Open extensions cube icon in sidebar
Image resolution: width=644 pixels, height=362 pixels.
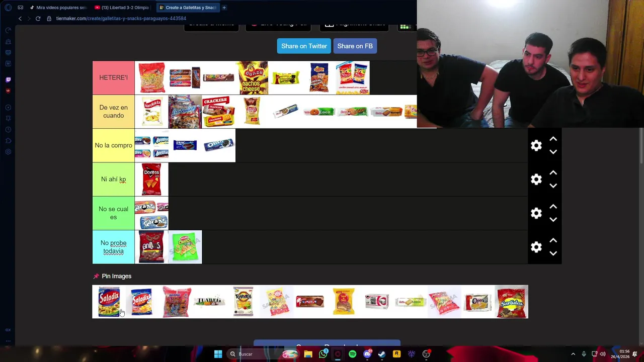[x=8, y=141]
